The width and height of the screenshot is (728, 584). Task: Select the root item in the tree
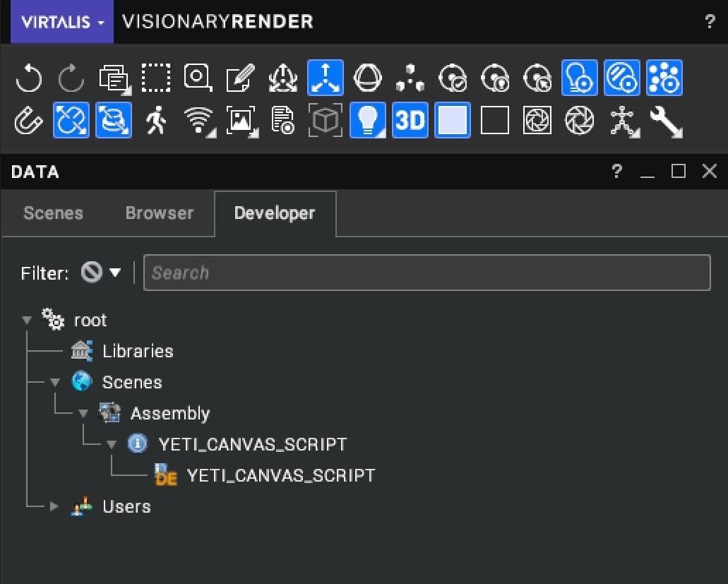90,321
